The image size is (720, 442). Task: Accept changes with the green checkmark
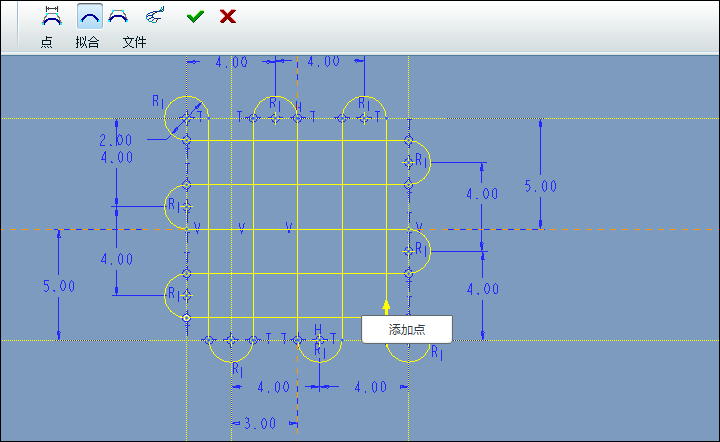tap(195, 17)
